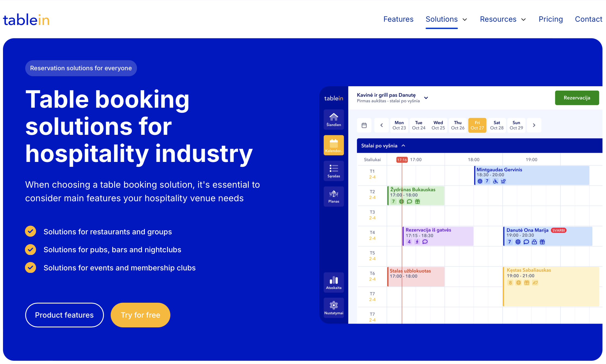Click the gift icon in Žydrūnas Bukauskas booking
Viewport: 606px width, 364px height.
[x=417, y=202]
